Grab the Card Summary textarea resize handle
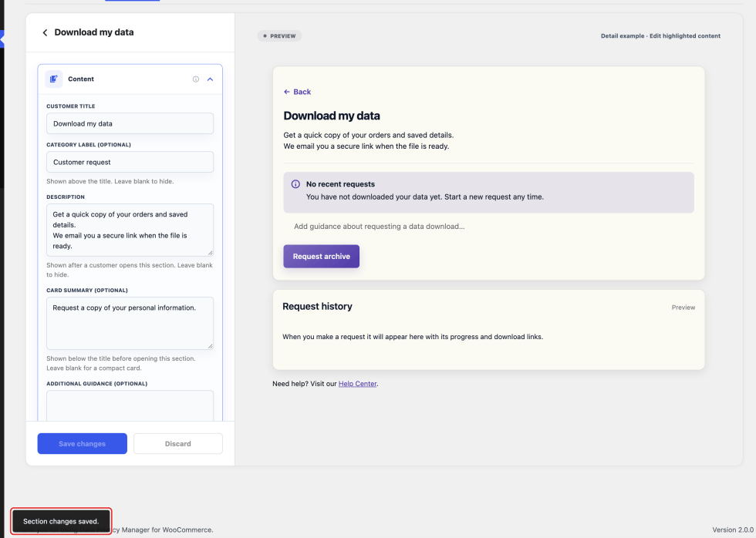The height and width of the screenshot is (538, 756). coord(210,346)
